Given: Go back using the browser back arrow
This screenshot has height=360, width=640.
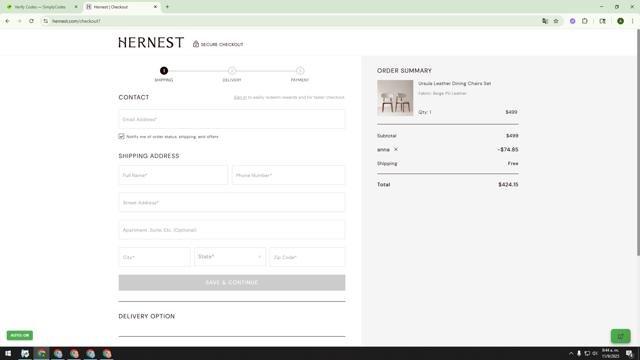Looking at the screenshot, I should (x=8, y=21).
